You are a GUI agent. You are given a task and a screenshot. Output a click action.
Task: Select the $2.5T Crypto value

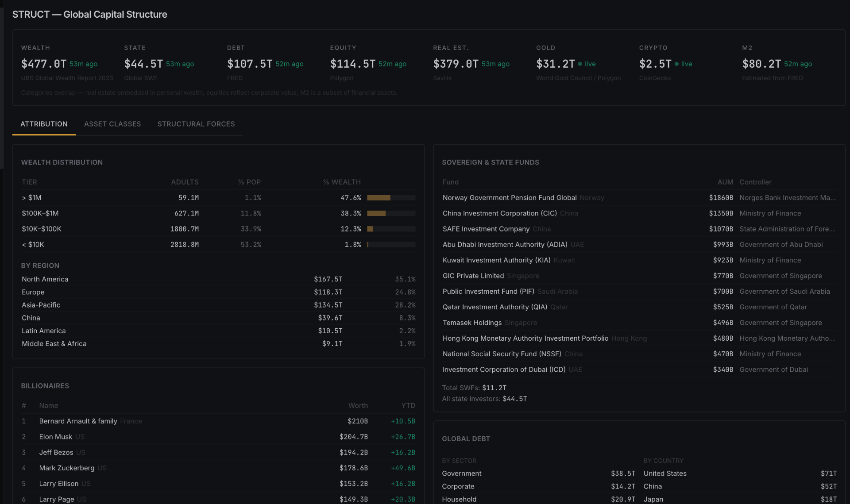pyautogui.click(x=655, y=64)
